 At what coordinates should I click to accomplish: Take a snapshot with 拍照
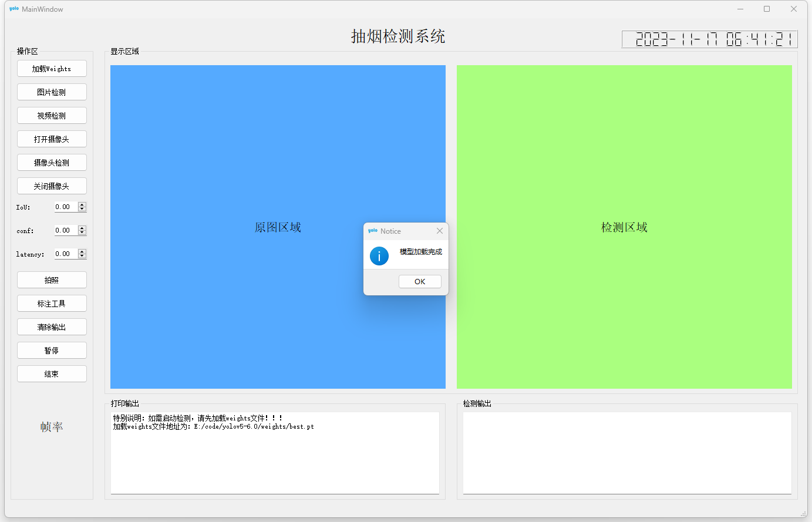(x=52, y=280)
